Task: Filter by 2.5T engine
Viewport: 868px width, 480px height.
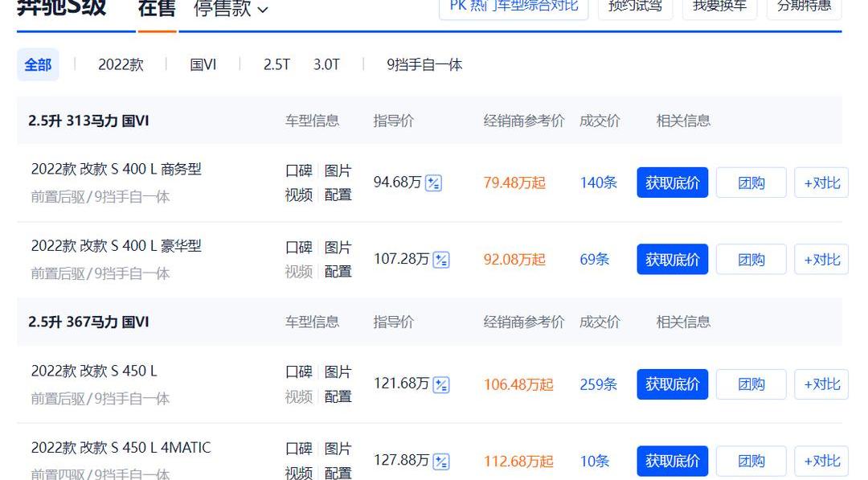Action: pos(276,65)
